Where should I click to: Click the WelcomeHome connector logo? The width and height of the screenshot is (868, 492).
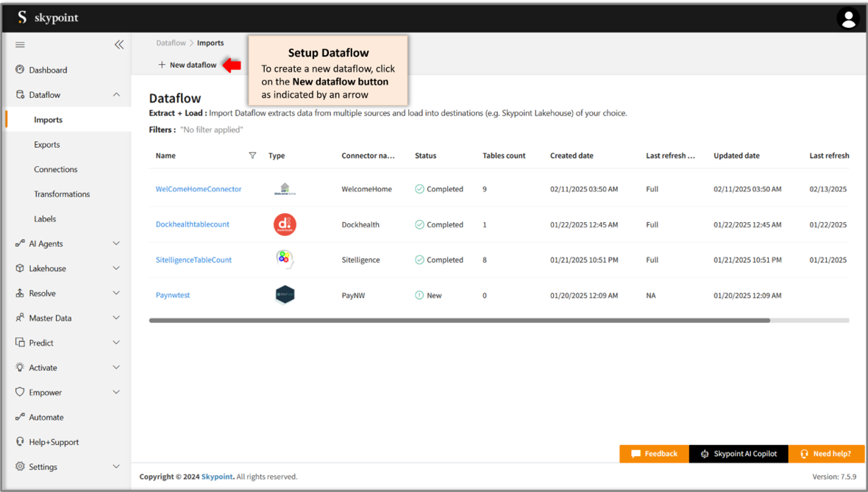(x=285, y=189)
